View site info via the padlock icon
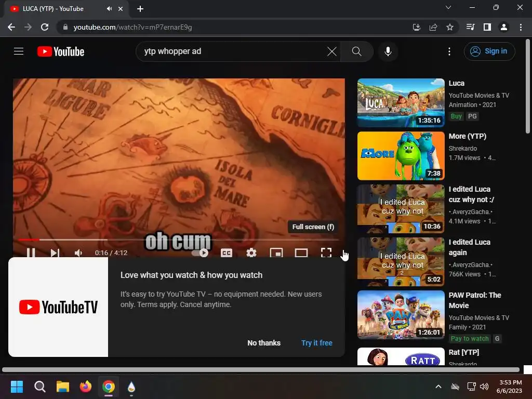This screenshot has height=399, width=532. (65, 27)
